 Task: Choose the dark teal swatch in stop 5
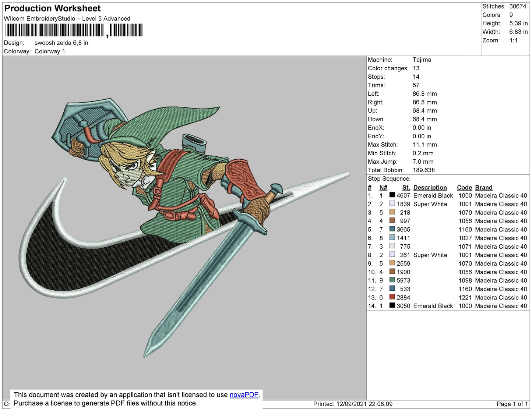tap(392, 229)
